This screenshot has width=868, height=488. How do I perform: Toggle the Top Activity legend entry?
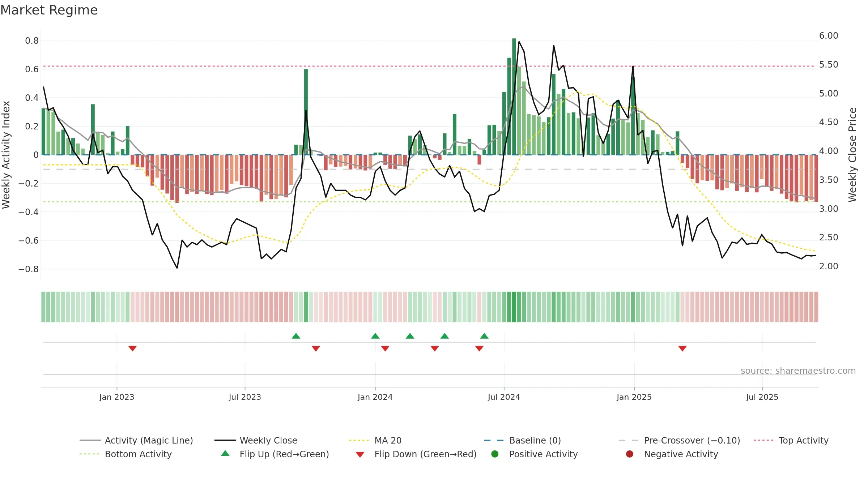tap(791, 440)
